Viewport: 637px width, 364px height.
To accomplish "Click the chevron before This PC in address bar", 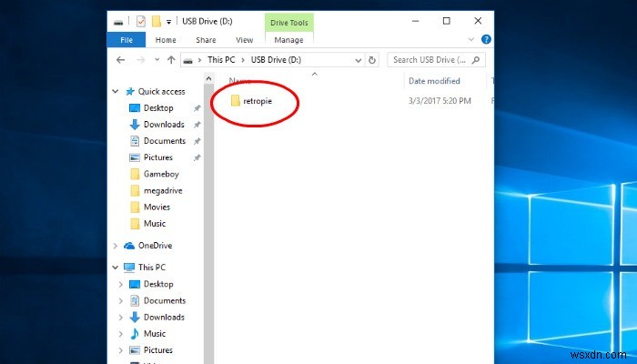I will (200, 60).
